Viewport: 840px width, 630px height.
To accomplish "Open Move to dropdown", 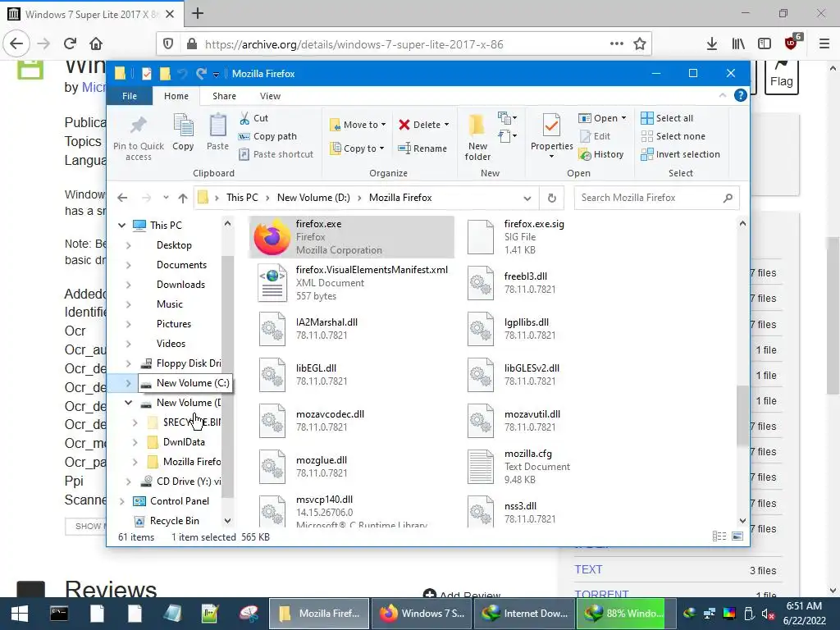I will point(358,125).
